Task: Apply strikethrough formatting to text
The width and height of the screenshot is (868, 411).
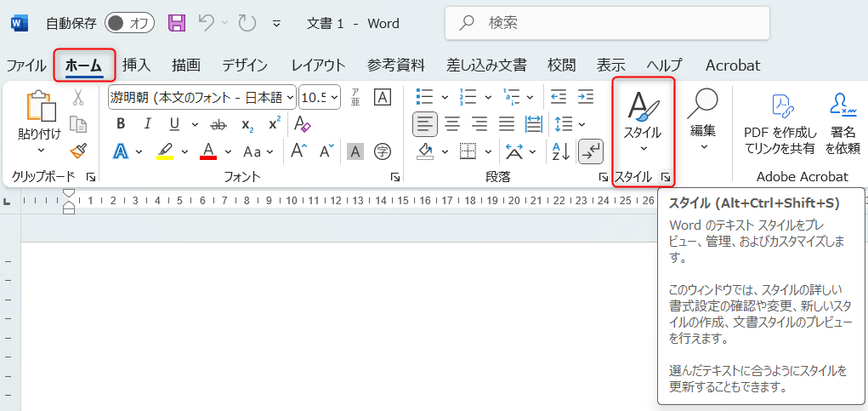Action: [218, 124]
